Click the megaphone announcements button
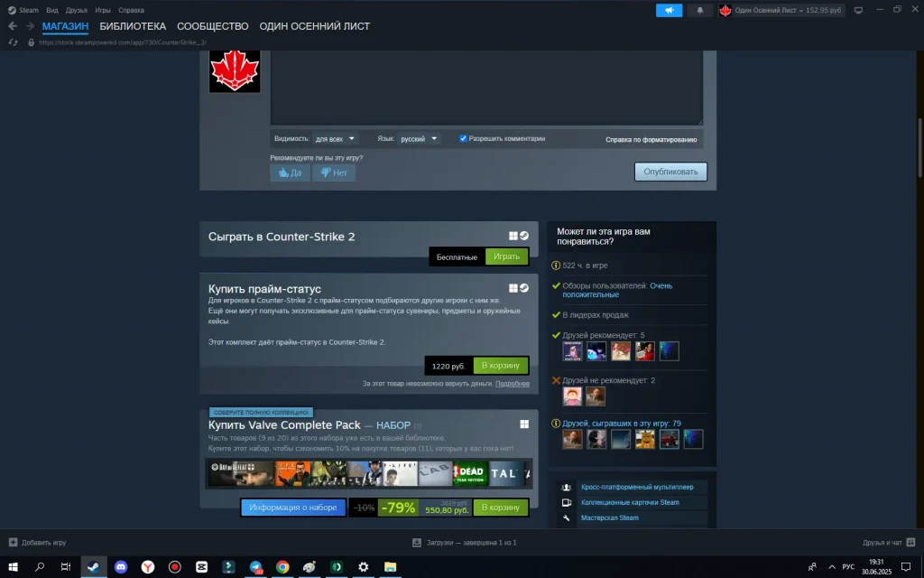The width and height of the screenshot is (924, 578). coord(669,10)
